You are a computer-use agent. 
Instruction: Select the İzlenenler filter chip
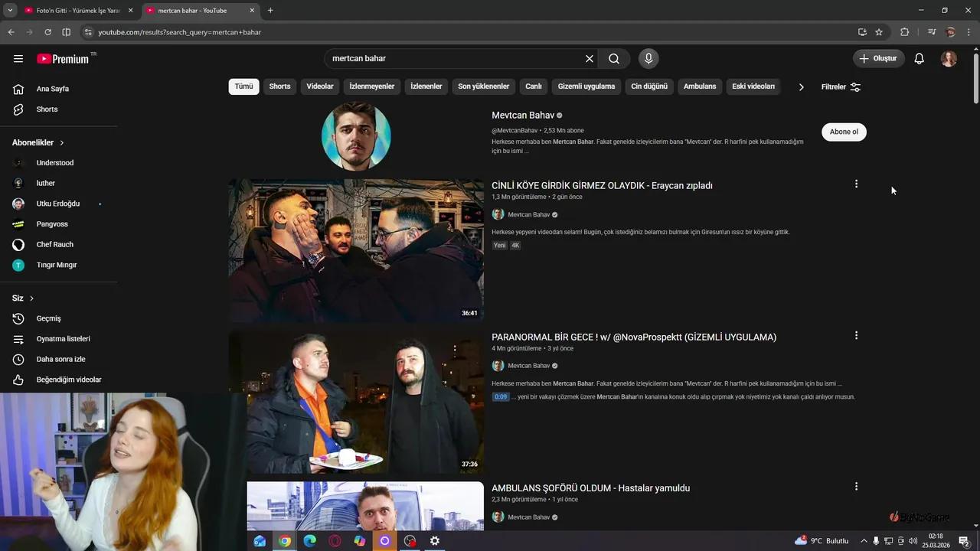[426, 86]
